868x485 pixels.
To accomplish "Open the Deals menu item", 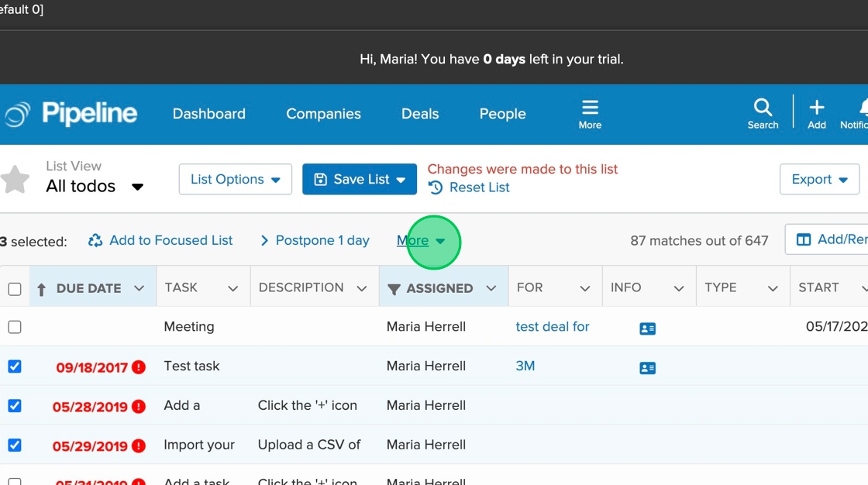I will (420, 114).
